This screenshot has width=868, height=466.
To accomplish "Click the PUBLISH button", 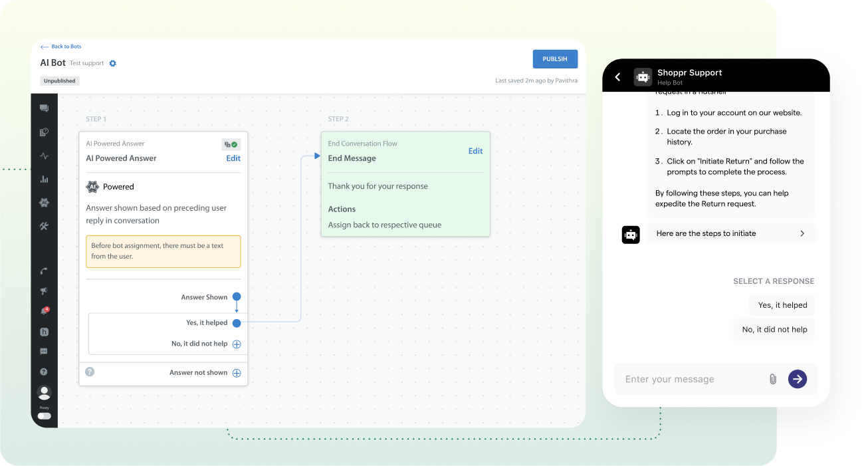I will click(x=555, y=58).
